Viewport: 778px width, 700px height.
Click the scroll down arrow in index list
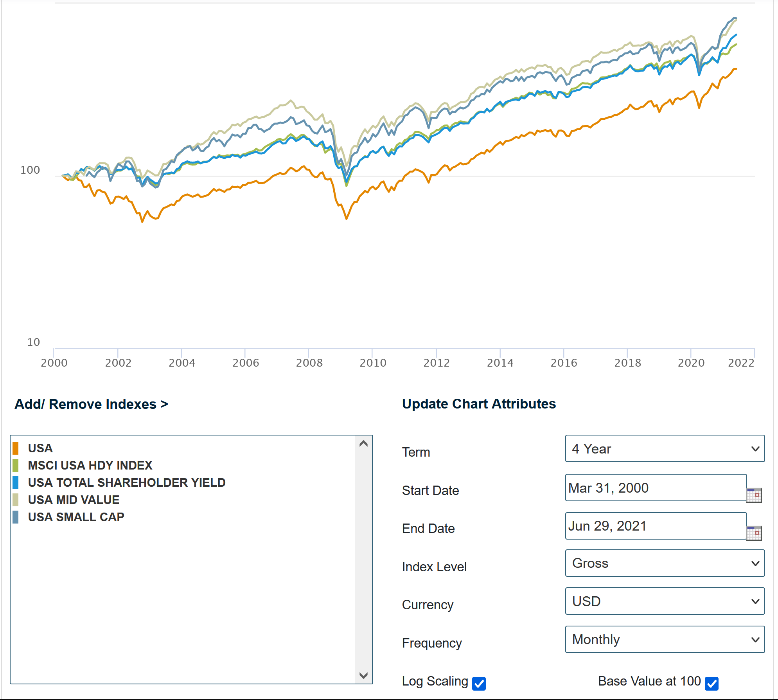coord(363,675)
